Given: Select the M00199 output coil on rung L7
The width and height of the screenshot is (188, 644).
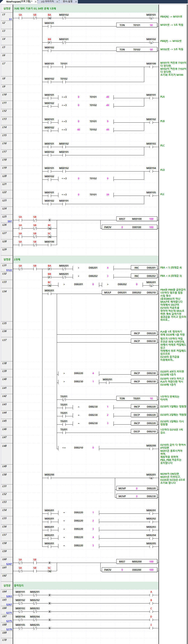Looking at the screenshot, I should pos(151,67).
